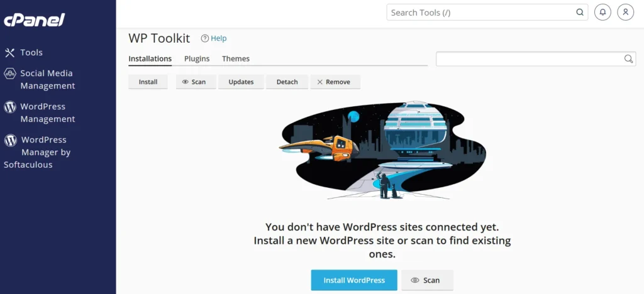Switch to the Plugins tab
This screenshot has height=294, width=644.
tap(197, 58)
